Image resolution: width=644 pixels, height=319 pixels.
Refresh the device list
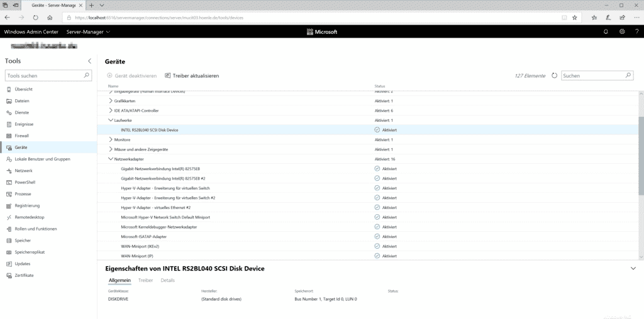coord(554,75)
